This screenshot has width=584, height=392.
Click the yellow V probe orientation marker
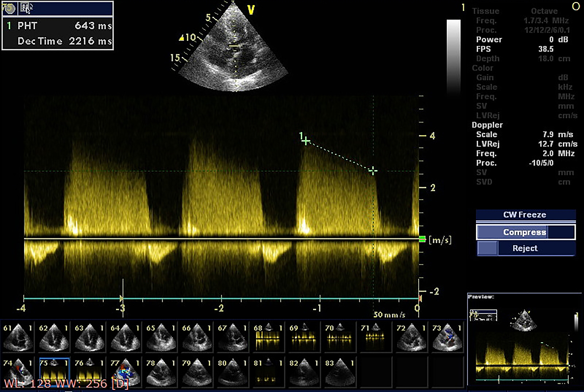point(251,10)
